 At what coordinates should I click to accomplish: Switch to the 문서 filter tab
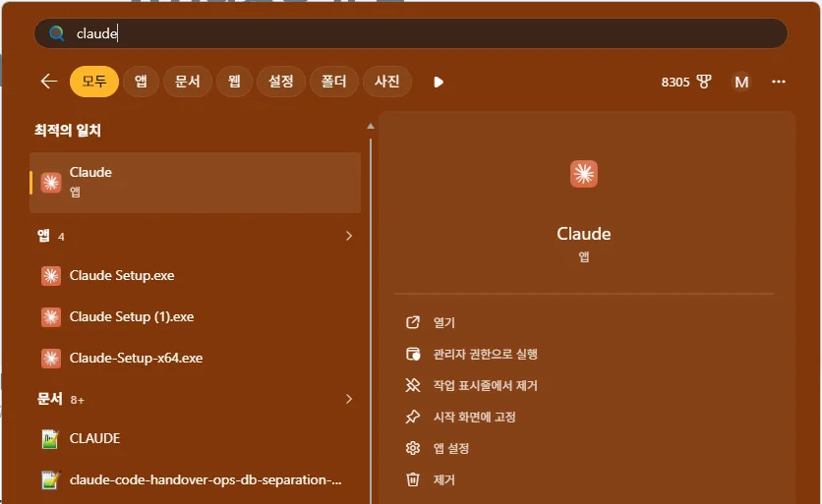187,82
